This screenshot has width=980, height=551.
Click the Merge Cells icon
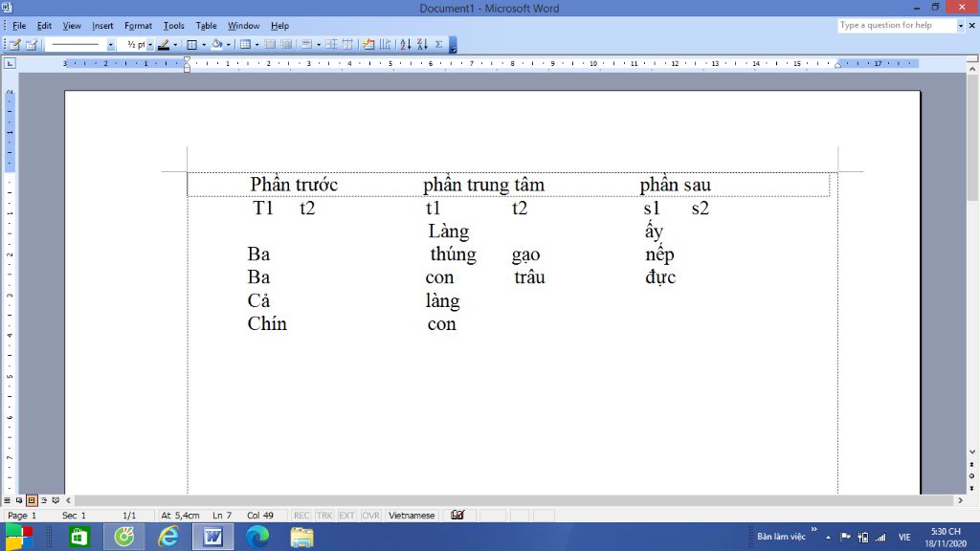pos(270,44)
